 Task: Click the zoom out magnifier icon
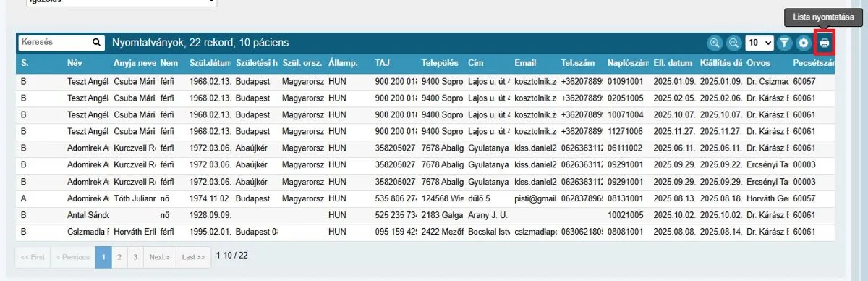tap(733, 43)
